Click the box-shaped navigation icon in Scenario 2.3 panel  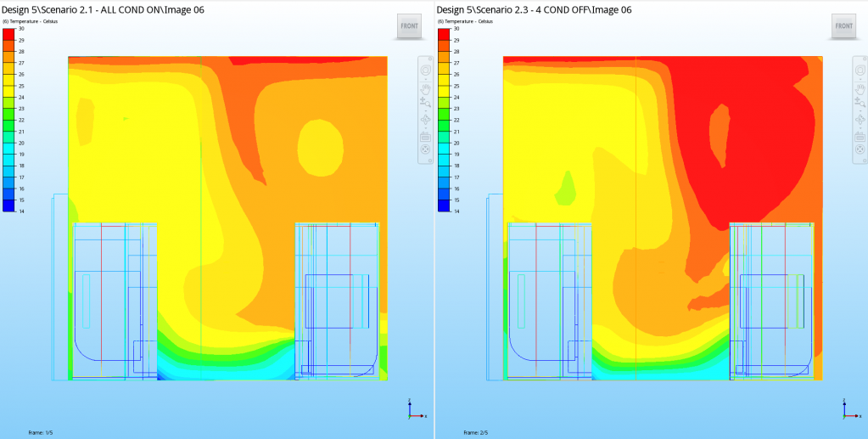[x=860, y=138]
